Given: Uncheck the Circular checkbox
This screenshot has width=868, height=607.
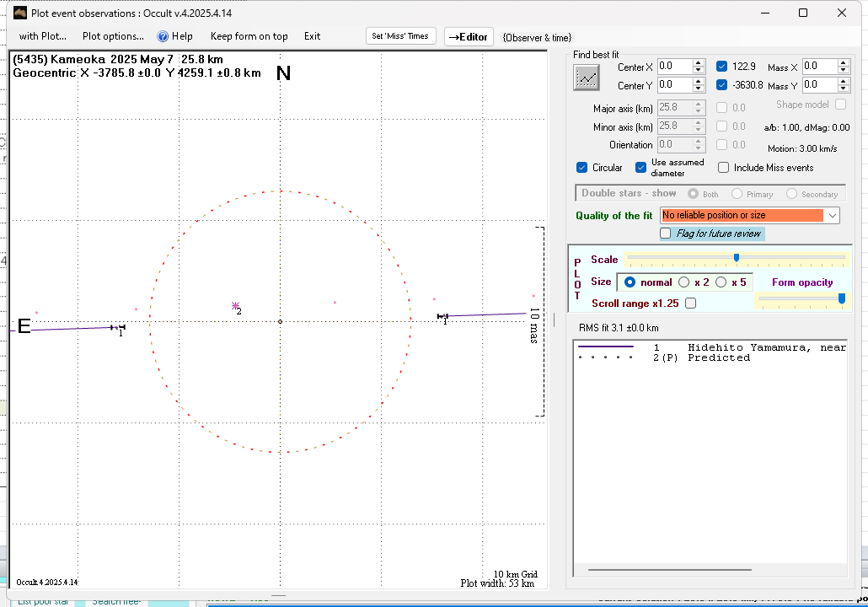Looking at the screenshot, I should click(582, 168).
